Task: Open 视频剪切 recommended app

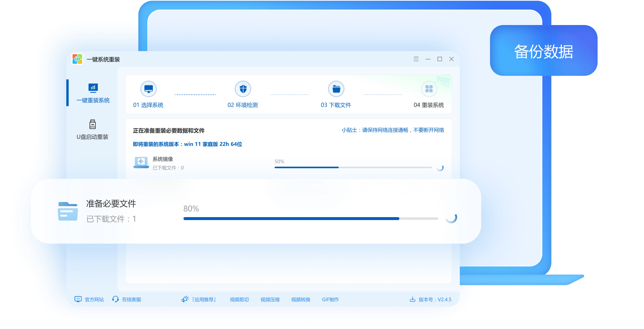Action: point(239,300)
